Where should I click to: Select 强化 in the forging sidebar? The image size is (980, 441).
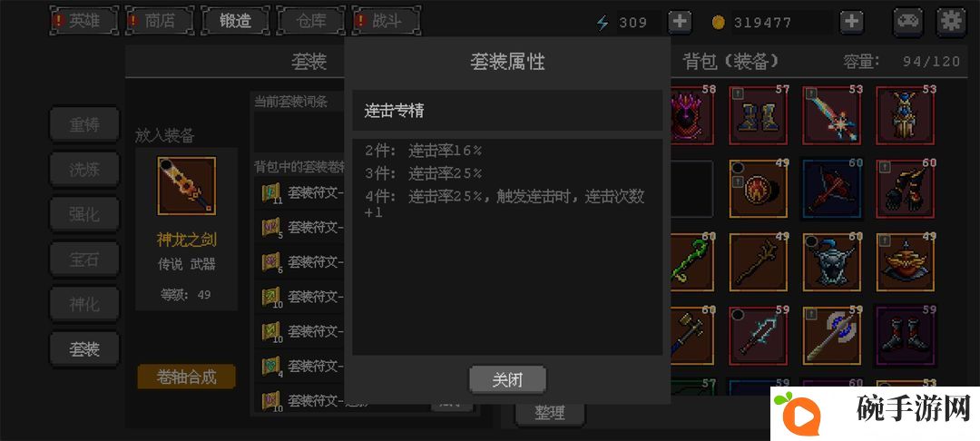coord(84,214)
